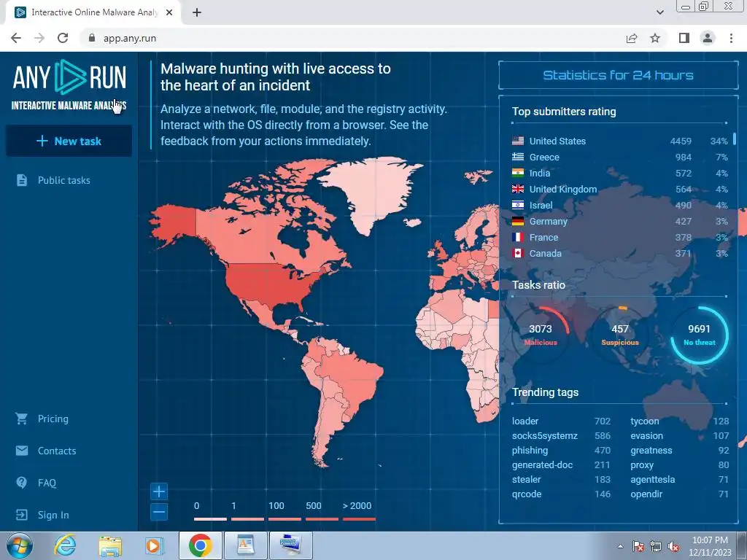
Task: Open the Contacts page
Action: [57, 451]
